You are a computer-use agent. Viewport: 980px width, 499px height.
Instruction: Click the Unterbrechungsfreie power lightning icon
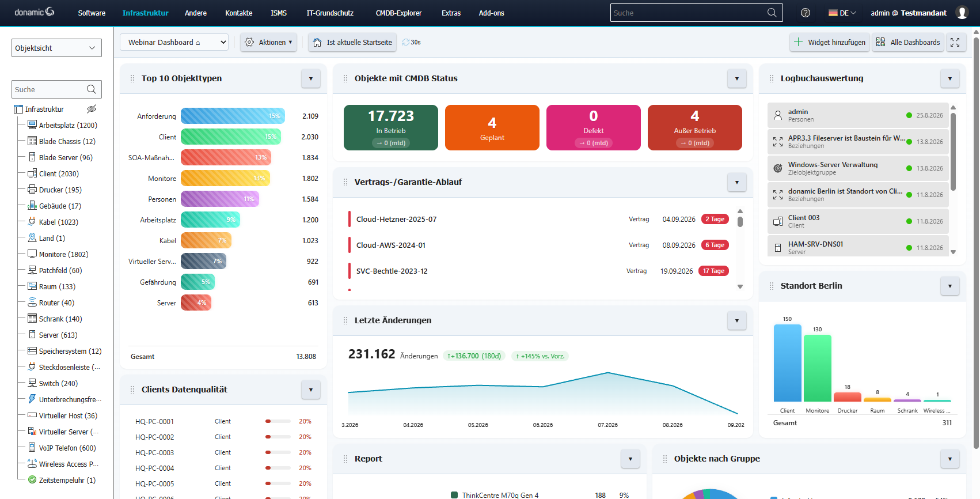32,399
